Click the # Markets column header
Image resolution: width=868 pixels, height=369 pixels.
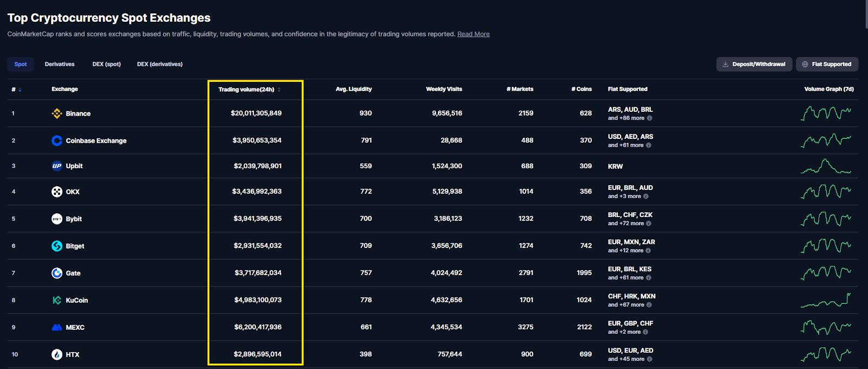point(520,89)
